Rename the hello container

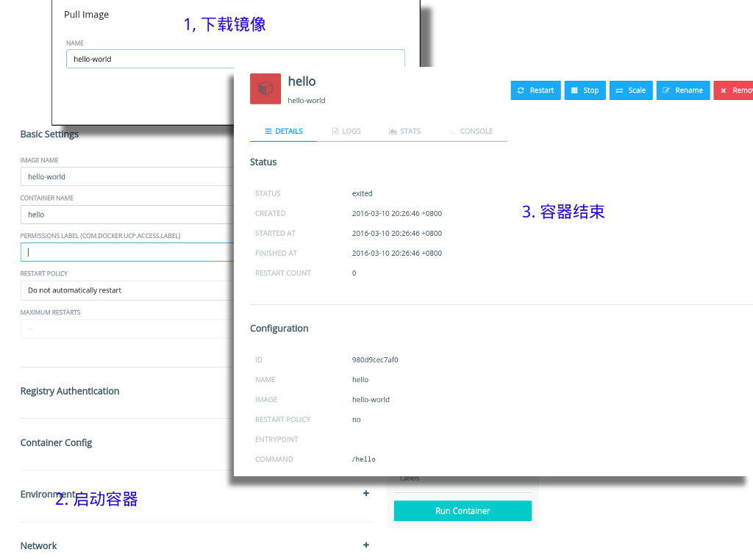click(x=682, y=90)
